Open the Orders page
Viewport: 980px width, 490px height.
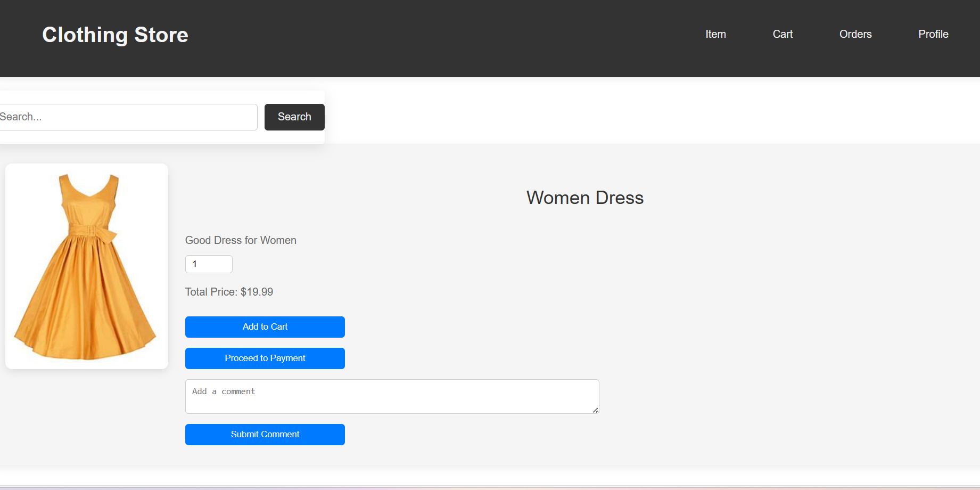(855, 34)
